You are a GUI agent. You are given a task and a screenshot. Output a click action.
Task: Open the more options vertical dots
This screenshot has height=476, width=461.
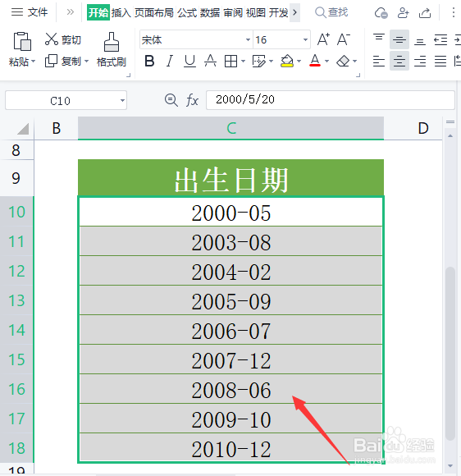point(454,12)
